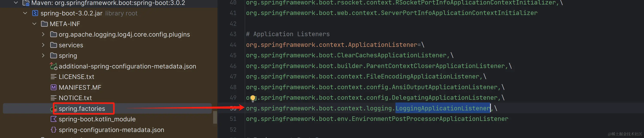Click AnsiOutputApplicationListener line

click(x=375, y=87)
